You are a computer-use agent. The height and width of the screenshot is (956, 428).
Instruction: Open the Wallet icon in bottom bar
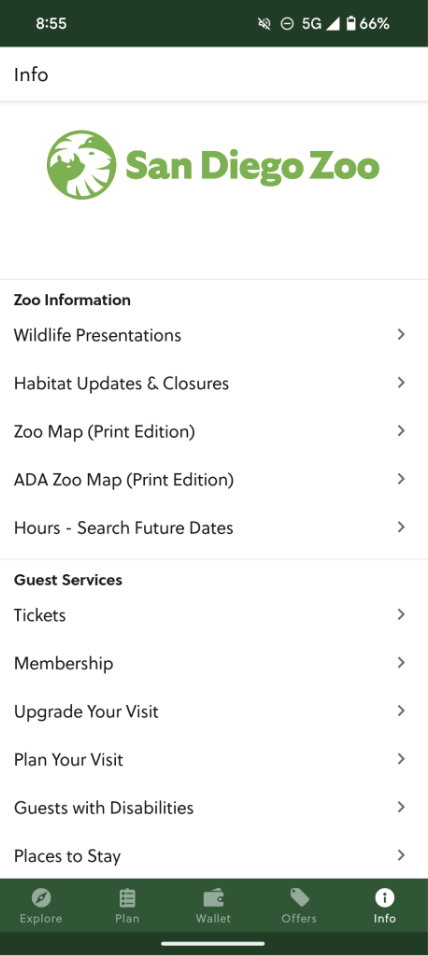[213, 897]
